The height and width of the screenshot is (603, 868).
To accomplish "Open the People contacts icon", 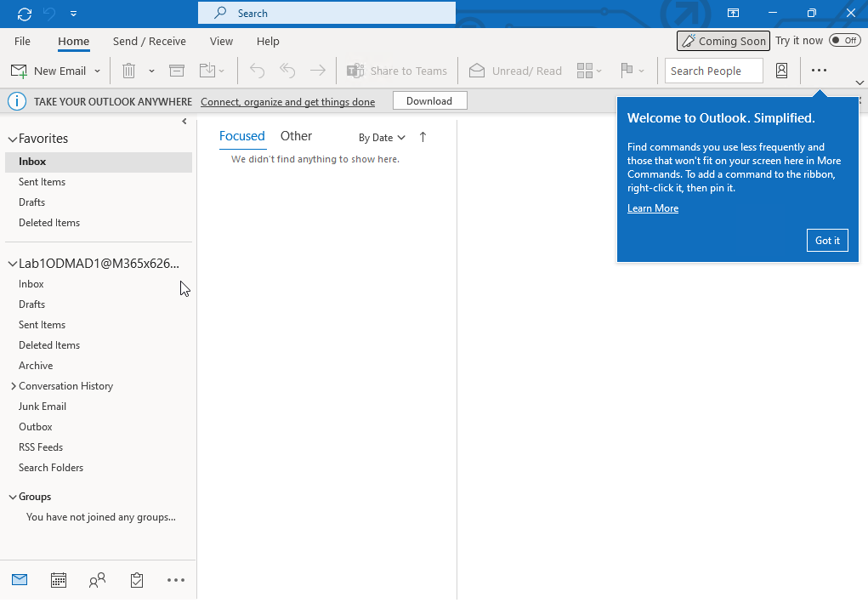I will (x=98, y=580).
